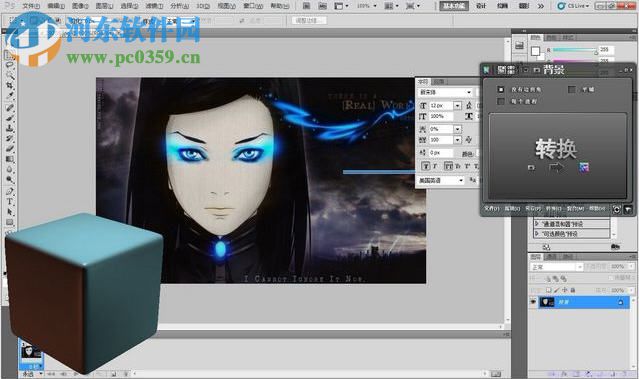
Task: Select the Path Selection tool
Action: tap(9, 212)
